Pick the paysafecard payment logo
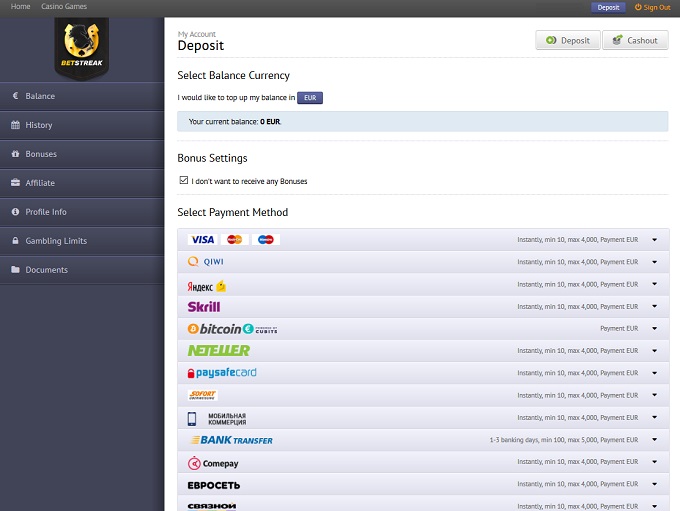 (x=222, y=373)
